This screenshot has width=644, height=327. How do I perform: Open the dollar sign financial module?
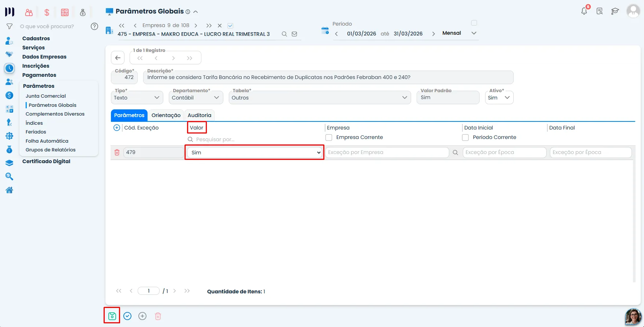[47, 12]
